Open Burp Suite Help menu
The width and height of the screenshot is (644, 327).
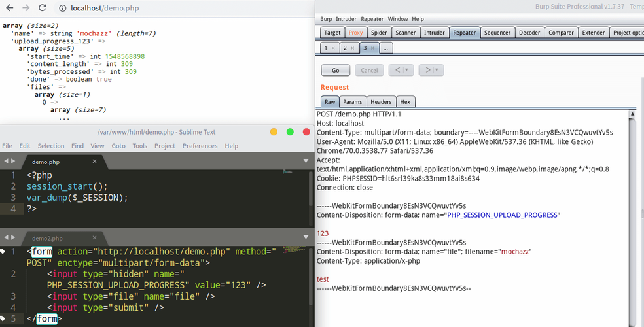tap(418, 19)
